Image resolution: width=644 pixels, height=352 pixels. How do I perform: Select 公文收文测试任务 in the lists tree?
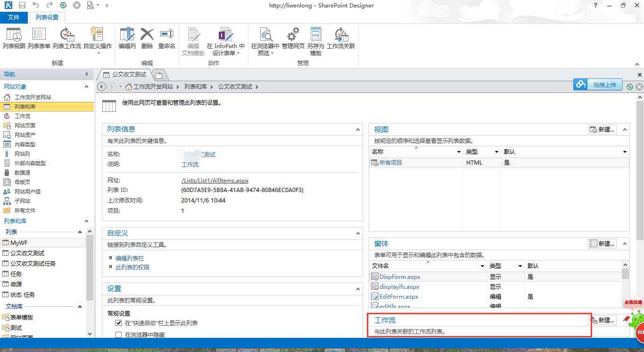pos(33,264)
